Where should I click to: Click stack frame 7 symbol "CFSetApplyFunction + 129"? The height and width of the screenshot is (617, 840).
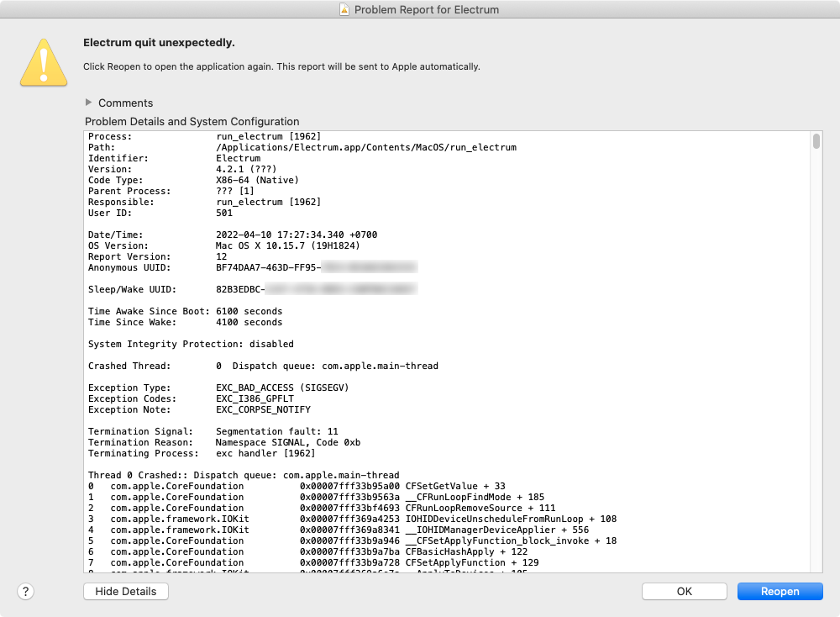472,563
